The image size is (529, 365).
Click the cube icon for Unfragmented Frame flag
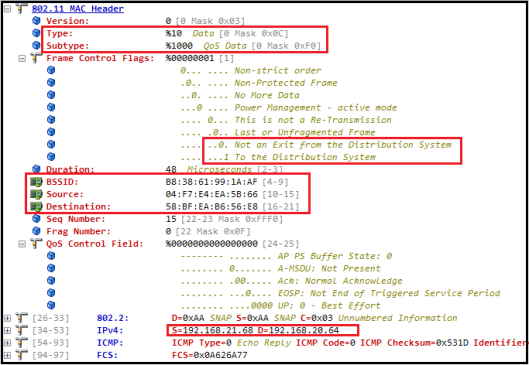pyautogui.click(x=51, y=132)
